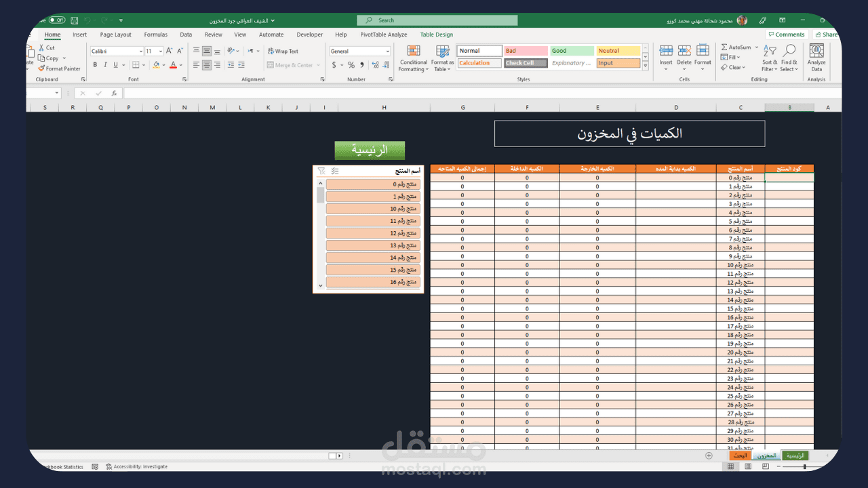The image size is (868, 488).
Task: Open the Font Color dropdown arrow
Action: [x=180, y=65]
